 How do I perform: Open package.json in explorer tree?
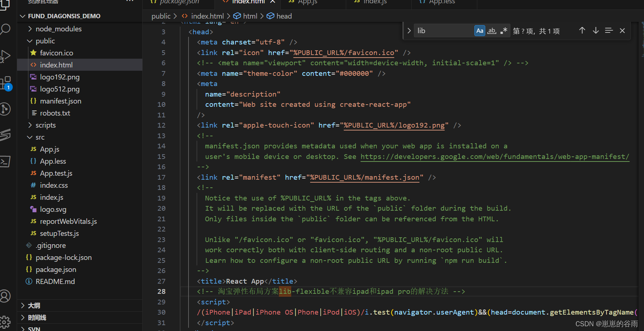coord(56,269)
